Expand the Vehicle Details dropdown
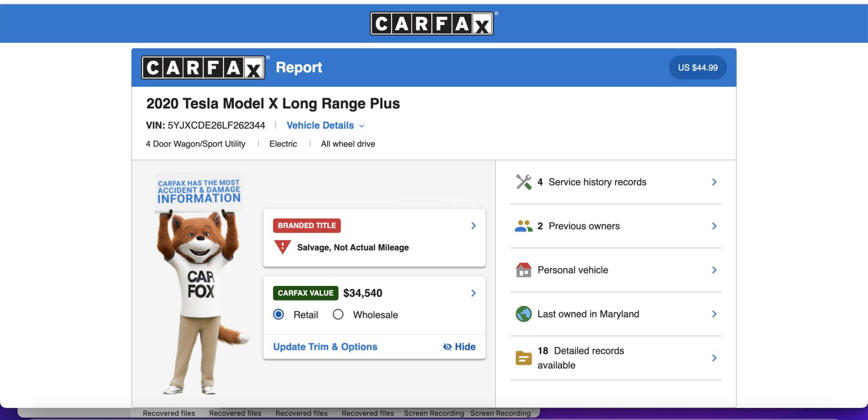The width and height of the screenshot is (868, 420). coord(325,125)
